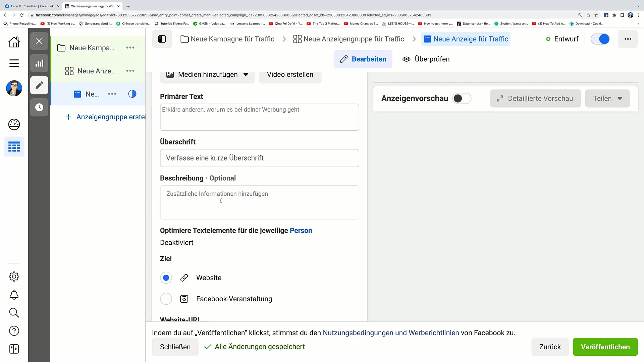644x362 pixels.
Task: Select Neue Anzeige für Traffic breadcrumb
Action: pyautogui.click(x=466, y=39)
